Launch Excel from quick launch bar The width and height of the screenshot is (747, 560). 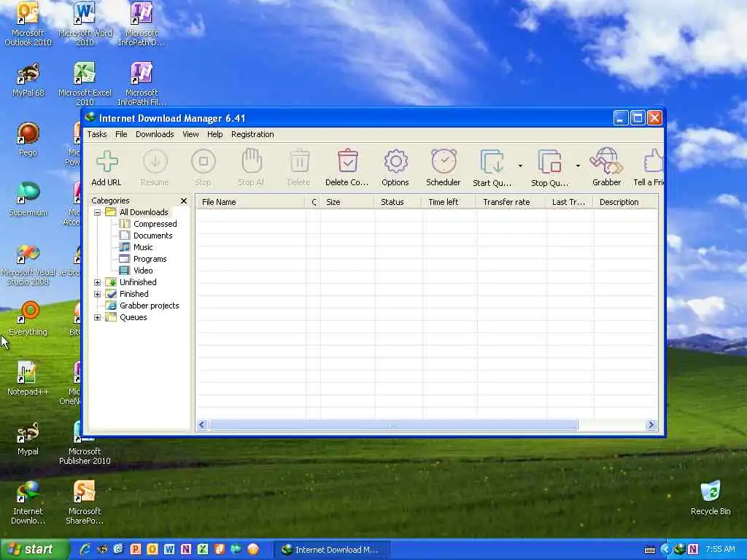(x=203, y=549)
